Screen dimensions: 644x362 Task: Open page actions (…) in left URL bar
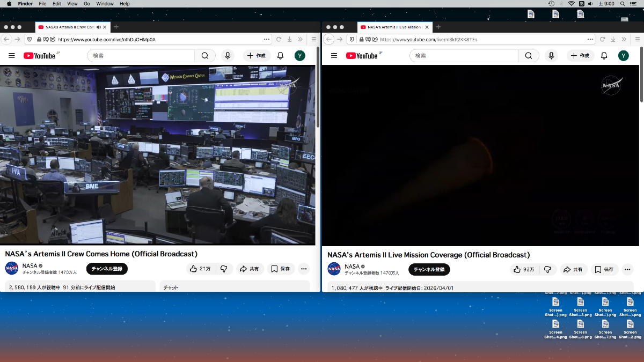[x=267, y=39]
